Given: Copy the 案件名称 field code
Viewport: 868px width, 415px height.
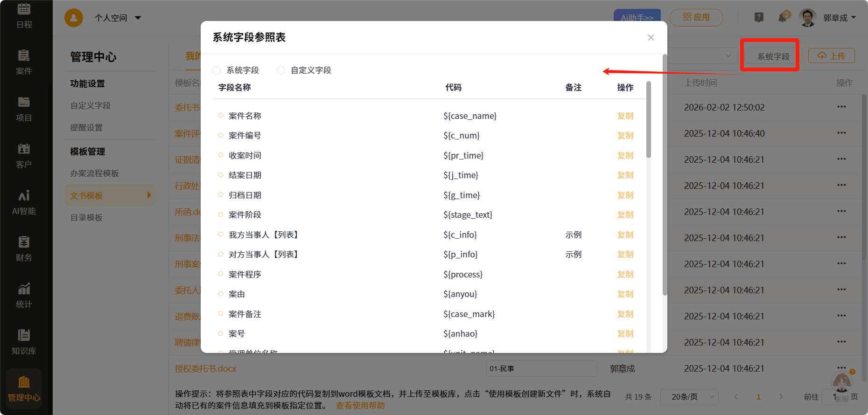Looking at the screenshot, I should click(625, 116).
